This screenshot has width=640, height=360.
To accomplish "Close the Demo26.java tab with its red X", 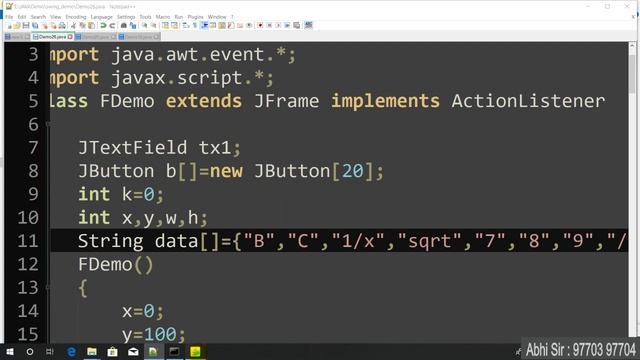I will (x=70, y=37).
